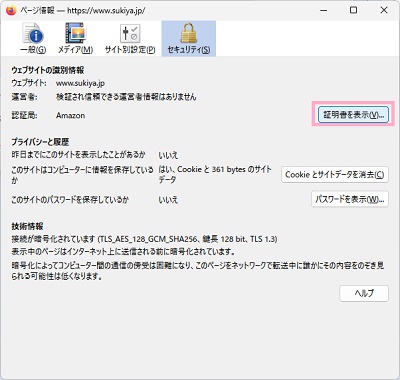Click the プライバシーと履歴 heading
The height and width of the screenshot is (380, 400).
coord(40,142)
